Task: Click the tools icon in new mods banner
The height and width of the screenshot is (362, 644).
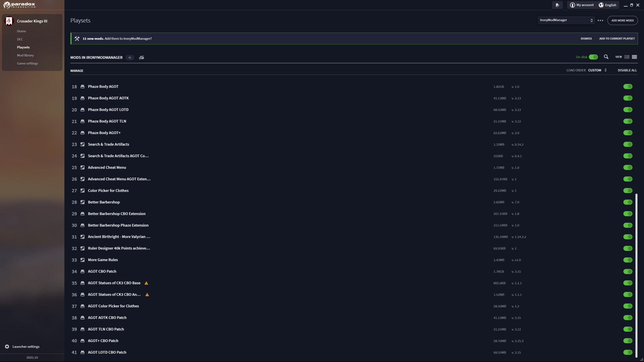Action: pos(77,39)
